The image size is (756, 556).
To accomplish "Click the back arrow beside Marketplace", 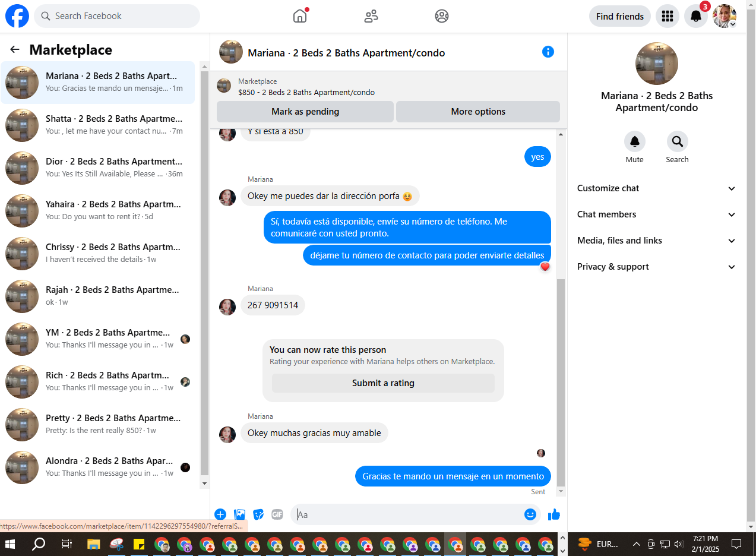I will 15,49.
